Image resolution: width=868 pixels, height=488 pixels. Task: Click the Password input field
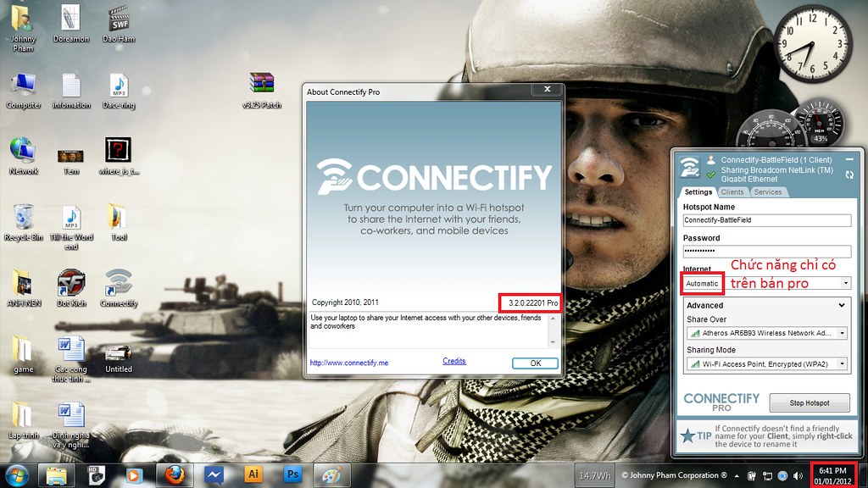[x=766, y=251]
